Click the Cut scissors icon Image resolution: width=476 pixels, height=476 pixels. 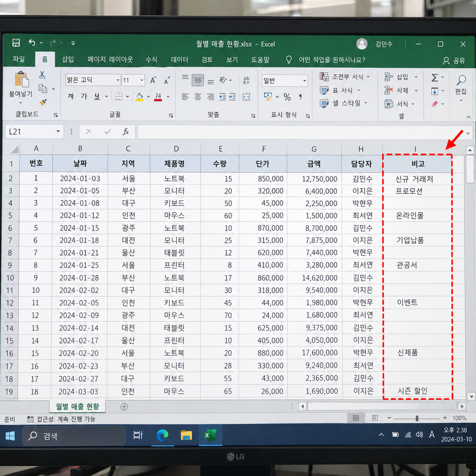[x=42, y=75]
